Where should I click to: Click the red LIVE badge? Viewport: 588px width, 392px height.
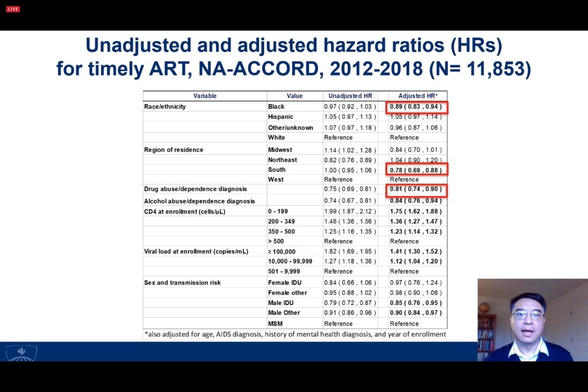pyautogui.click(x=13, y=9)
